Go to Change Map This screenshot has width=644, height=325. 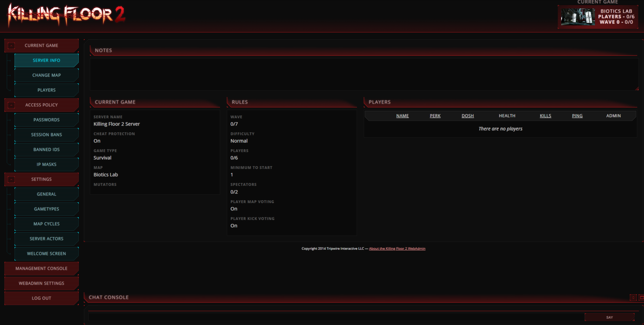coord(47,75)
